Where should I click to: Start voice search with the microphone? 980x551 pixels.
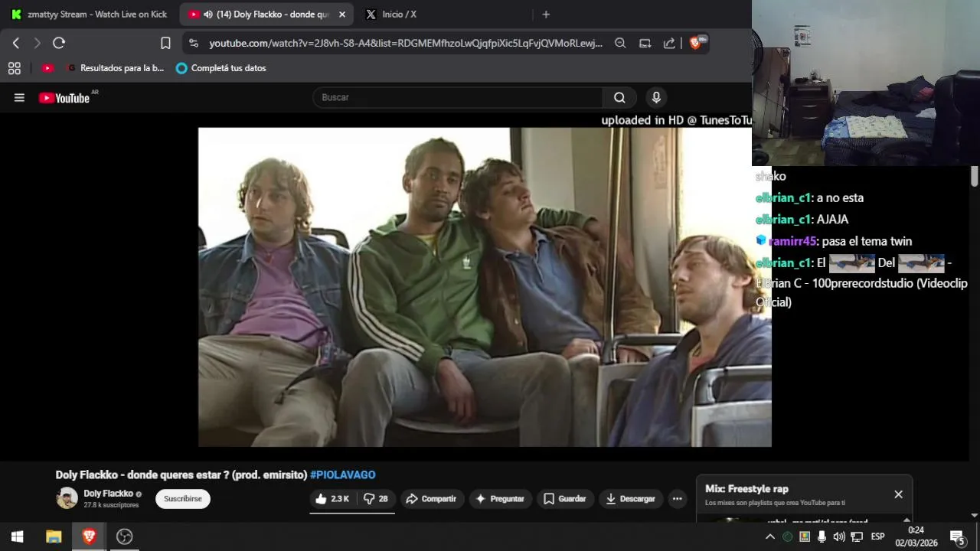(x=655, y=97)
